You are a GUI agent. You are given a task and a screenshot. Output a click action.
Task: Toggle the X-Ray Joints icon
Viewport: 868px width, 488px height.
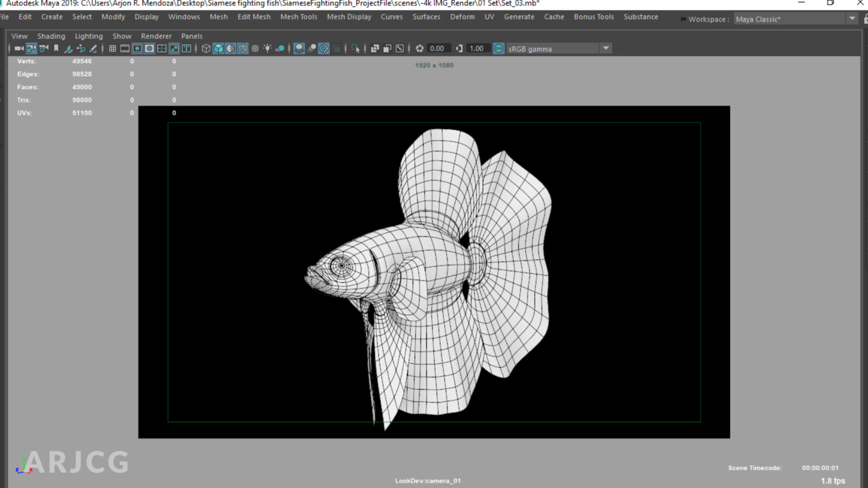(x=400, y=48)
